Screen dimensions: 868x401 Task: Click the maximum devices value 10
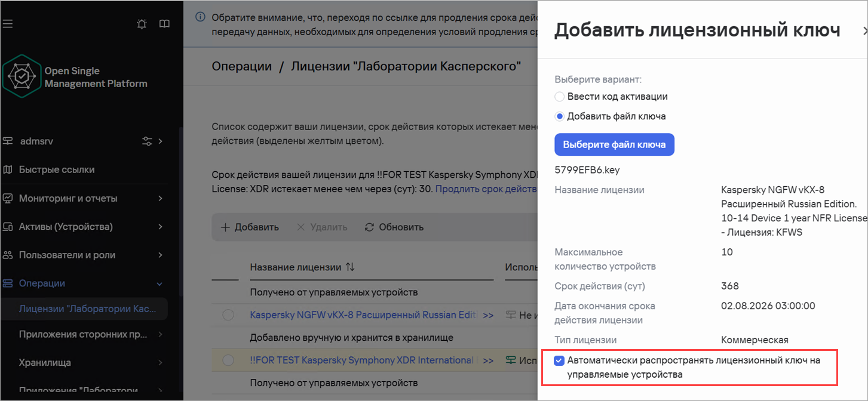coord(727,252)
